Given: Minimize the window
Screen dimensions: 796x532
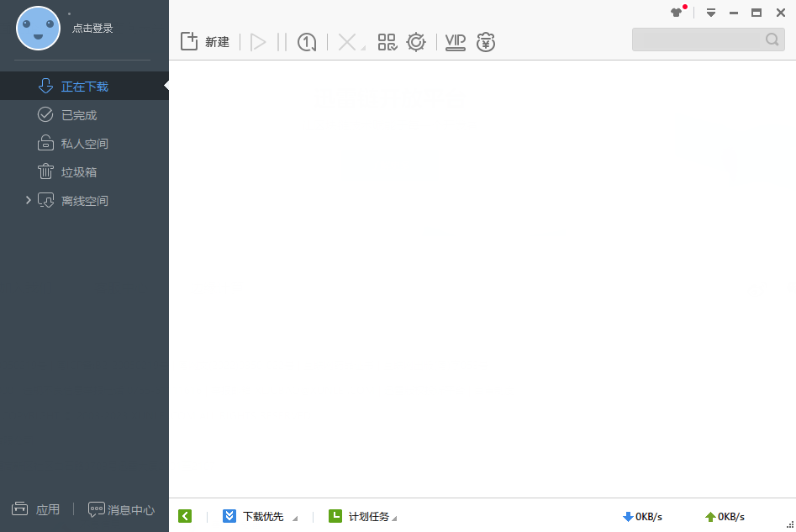Looking at the screenshot, I should [734, 13].
